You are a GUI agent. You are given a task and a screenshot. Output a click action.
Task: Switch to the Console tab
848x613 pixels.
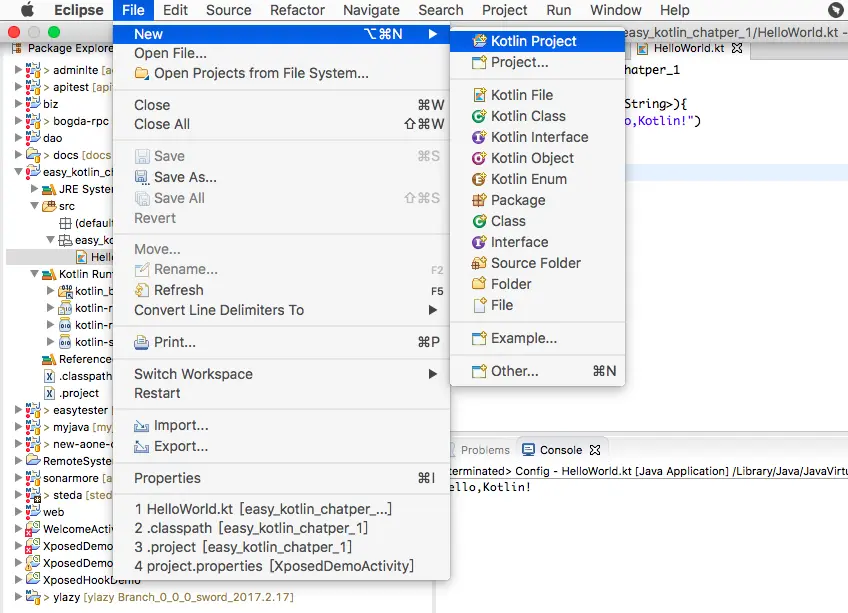561,450
